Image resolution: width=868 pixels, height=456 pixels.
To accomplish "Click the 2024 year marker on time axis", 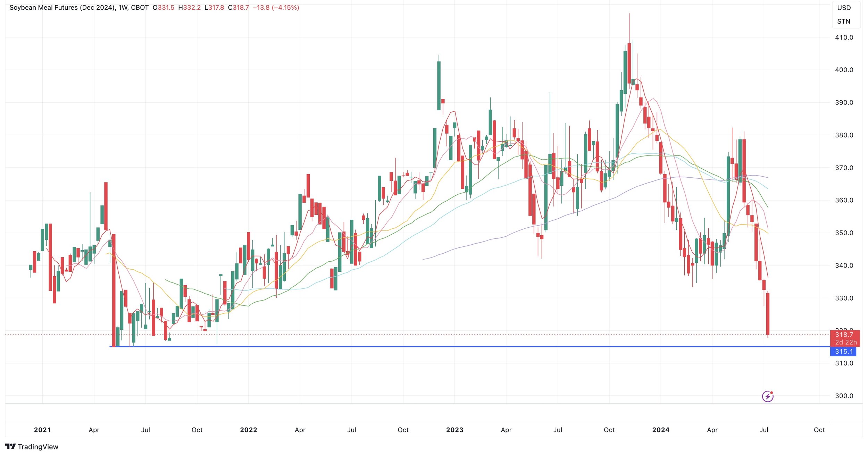I will [660, 430].
